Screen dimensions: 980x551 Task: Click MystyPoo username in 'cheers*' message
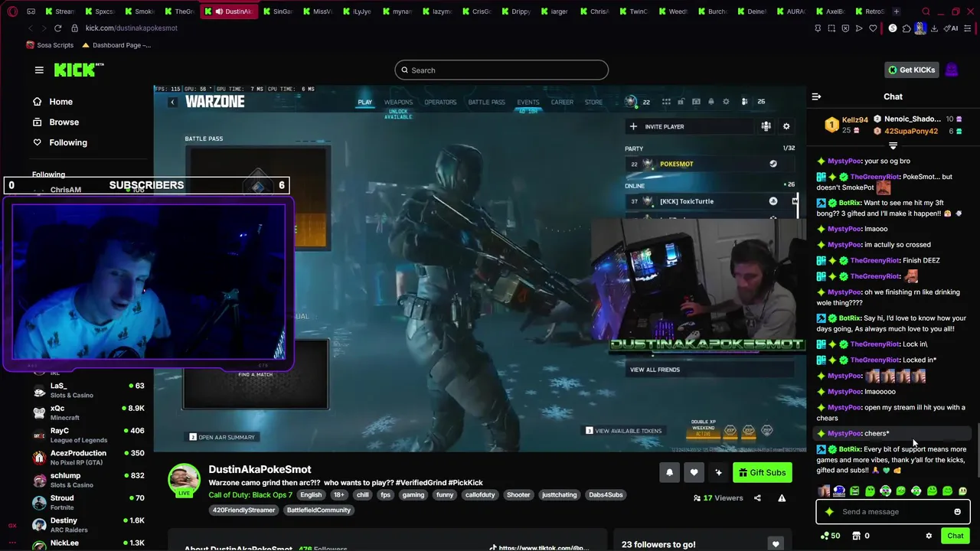844,434
